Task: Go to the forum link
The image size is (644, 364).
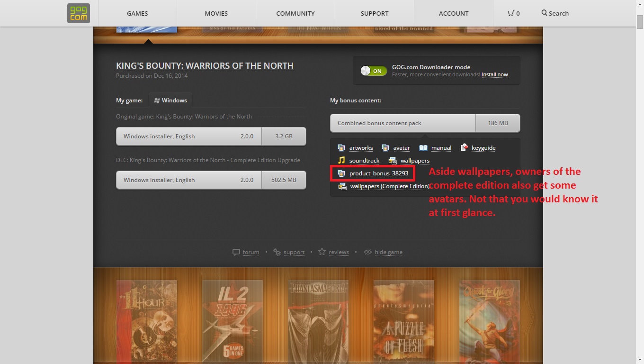Action: [x=251, y=252]
